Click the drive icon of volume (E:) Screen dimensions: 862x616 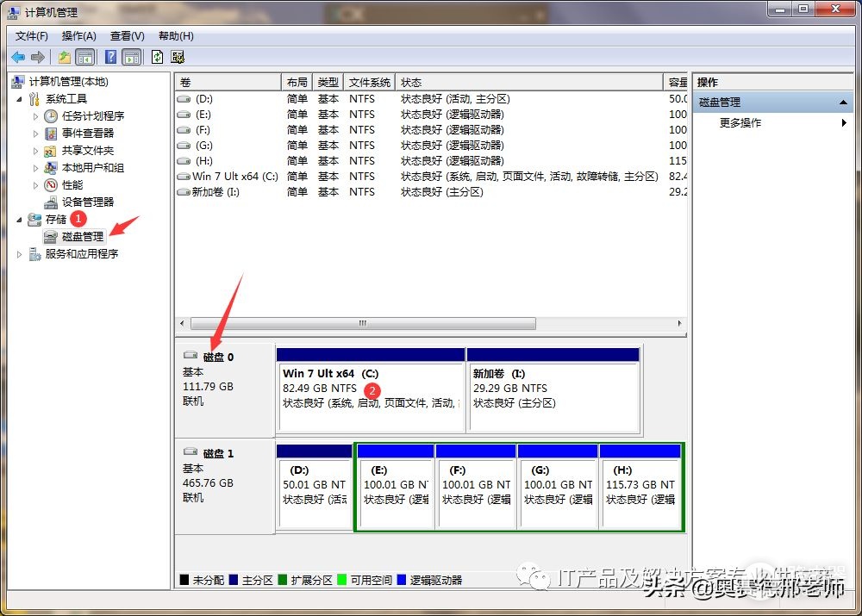(184, 115)
